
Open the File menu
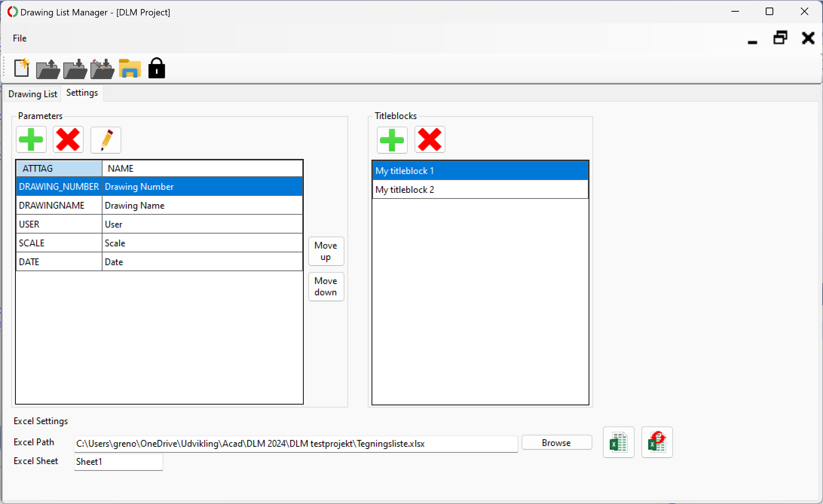pos(20,38)
